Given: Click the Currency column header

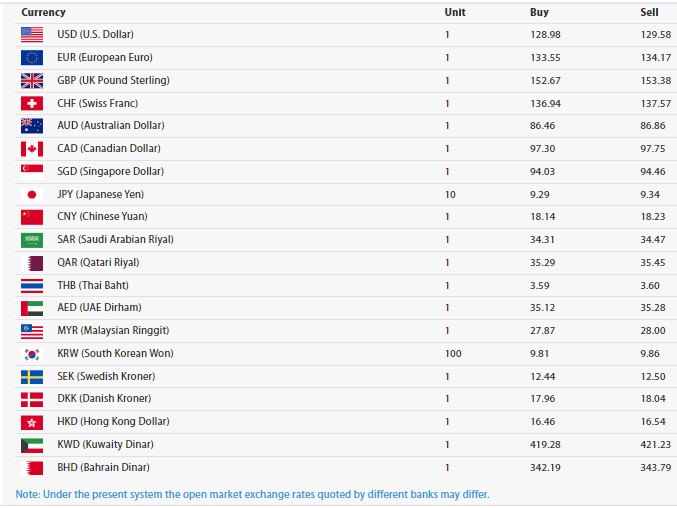Looking at the screenshot, I should tap(43, 12).
